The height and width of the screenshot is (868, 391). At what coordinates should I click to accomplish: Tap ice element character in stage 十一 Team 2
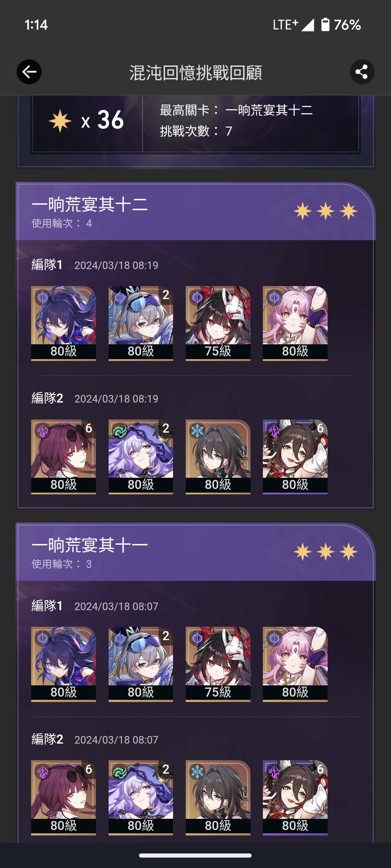click(218, 798)
